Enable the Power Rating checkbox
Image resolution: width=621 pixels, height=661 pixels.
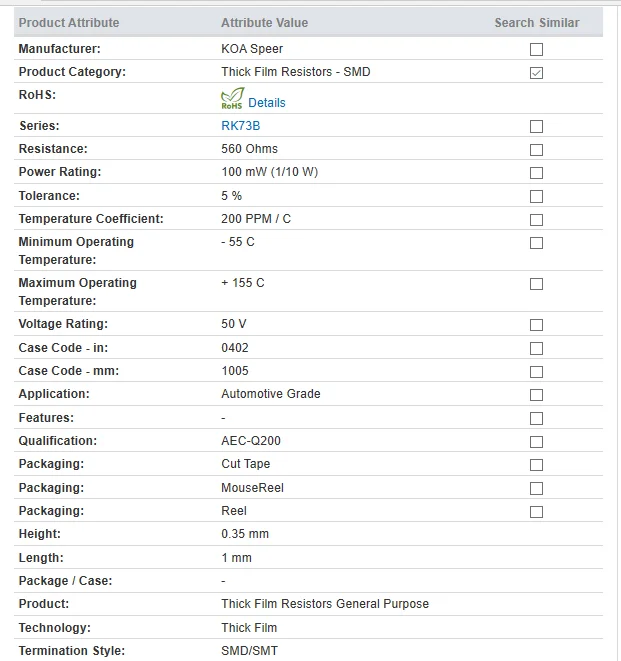click(x=536, y=173)
